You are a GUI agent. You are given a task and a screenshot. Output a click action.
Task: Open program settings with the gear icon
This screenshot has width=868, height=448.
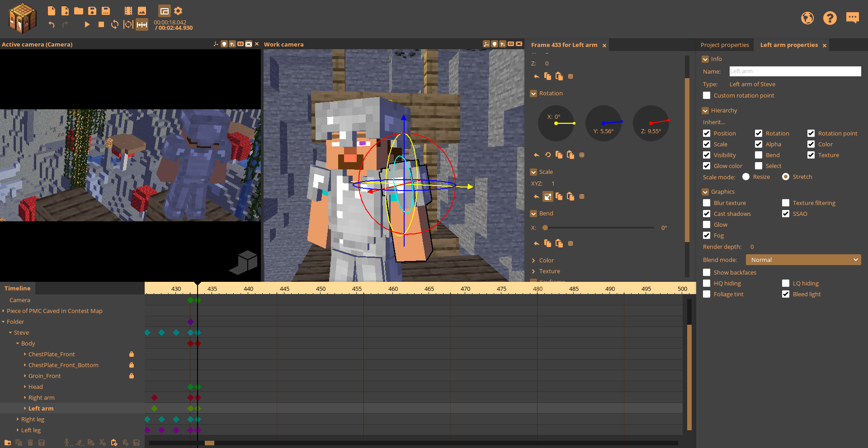click(178, 10)
